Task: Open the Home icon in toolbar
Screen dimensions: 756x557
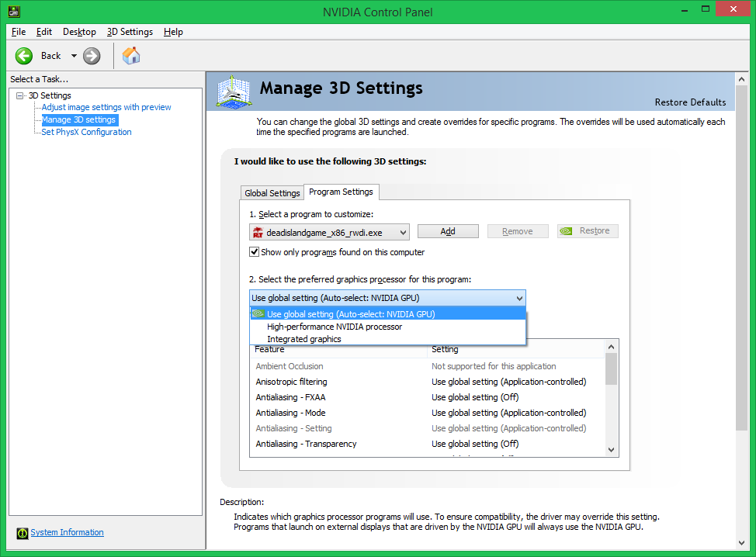Action: tap(131, 56)
